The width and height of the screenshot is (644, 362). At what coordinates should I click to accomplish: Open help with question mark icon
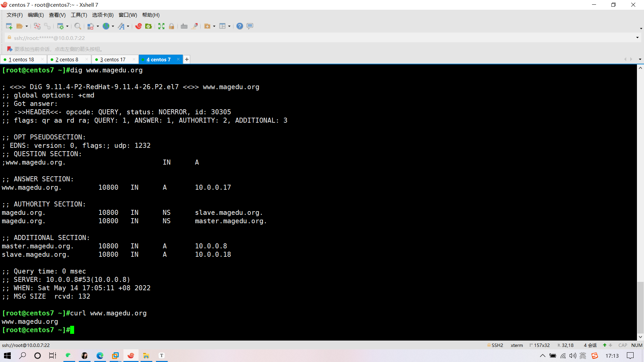coord(239,26)
